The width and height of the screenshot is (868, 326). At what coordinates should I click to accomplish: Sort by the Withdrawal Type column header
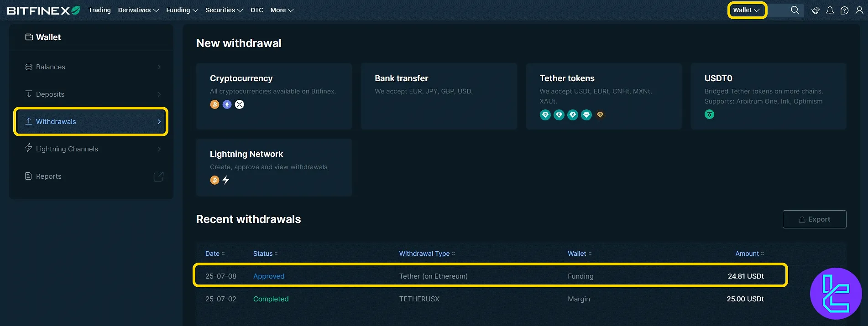click(x=427, y=254)
